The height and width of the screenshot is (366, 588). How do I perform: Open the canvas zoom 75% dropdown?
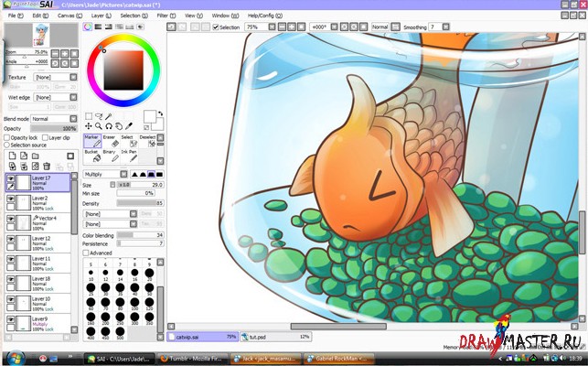tap(261, 27)
